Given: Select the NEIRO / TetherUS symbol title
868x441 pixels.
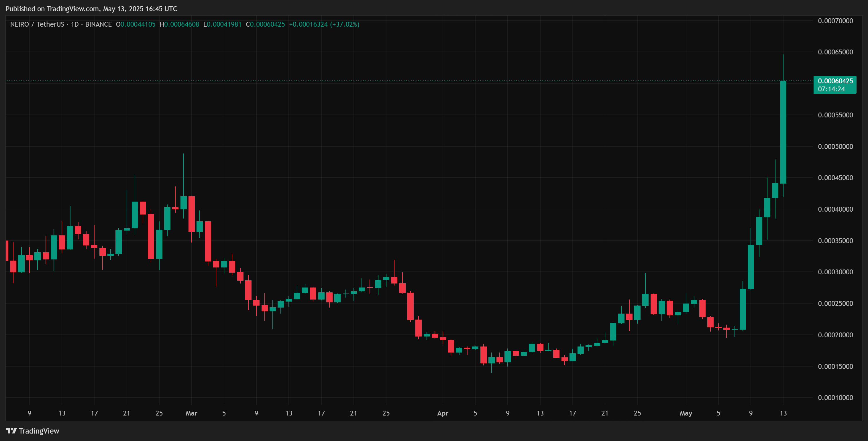Looking at the screenshot, I should pos(37,24).
